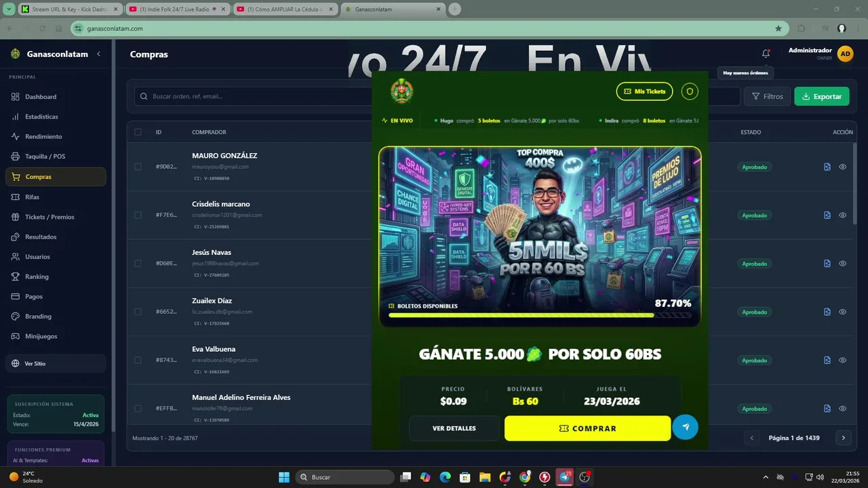Check the Eva Valbuena row checkbox
Viewport: 868px width, 488px height.
point(138,360)
